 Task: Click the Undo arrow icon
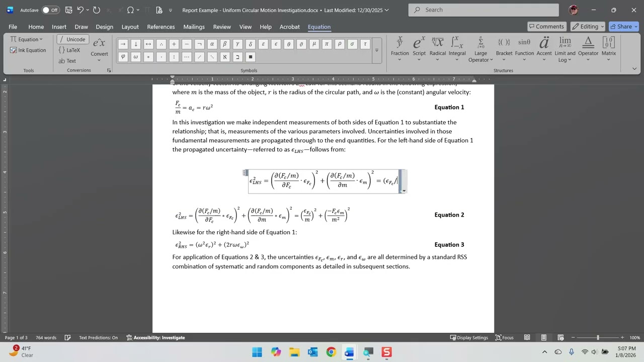coord(80,10)
